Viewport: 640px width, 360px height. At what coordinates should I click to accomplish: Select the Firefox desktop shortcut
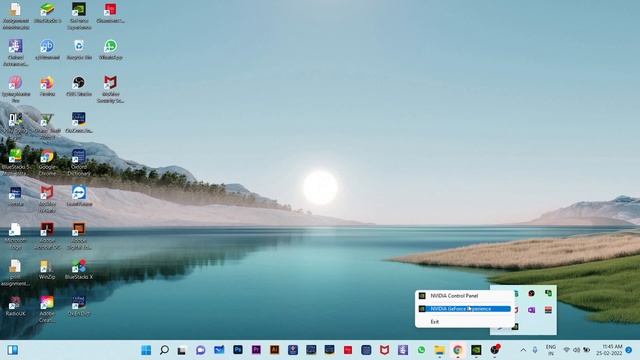tap(47, 86)
